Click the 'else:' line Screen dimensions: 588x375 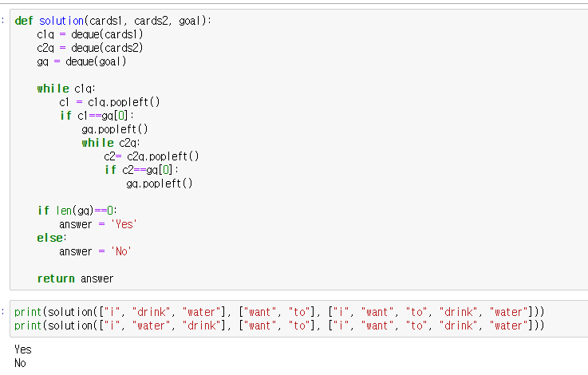(52, 238)
